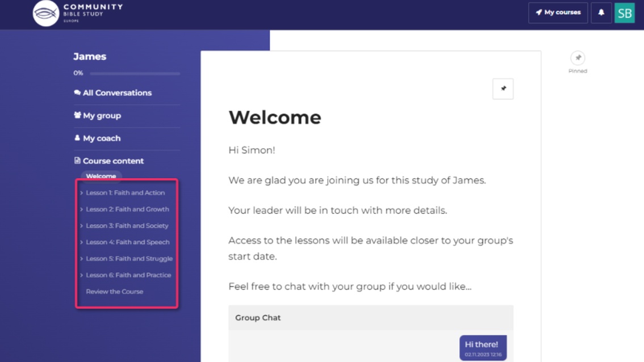Open Lesson 4: Faith and Speech link
Viewport: 644px width, 362px height.
point(128,242)
